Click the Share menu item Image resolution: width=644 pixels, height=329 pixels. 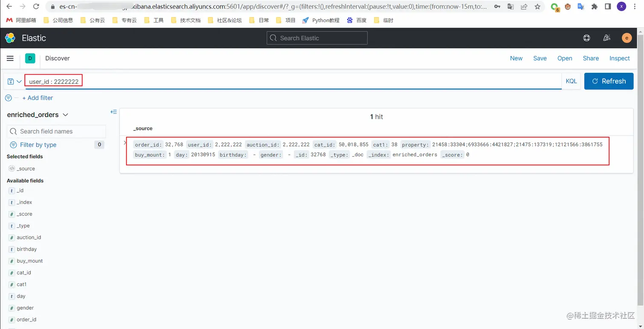591,58
